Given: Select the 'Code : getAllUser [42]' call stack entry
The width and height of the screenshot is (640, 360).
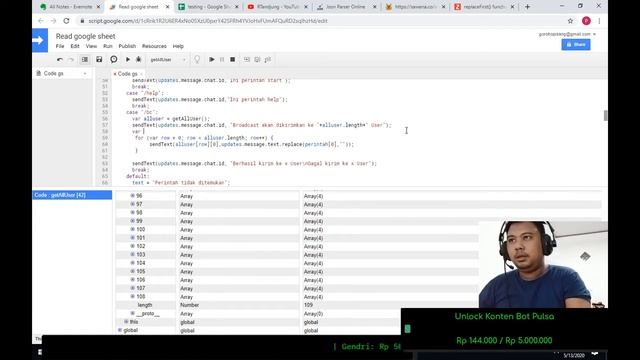Looking at the screenshot, I should pyautogui.click(x=72, y=195).
